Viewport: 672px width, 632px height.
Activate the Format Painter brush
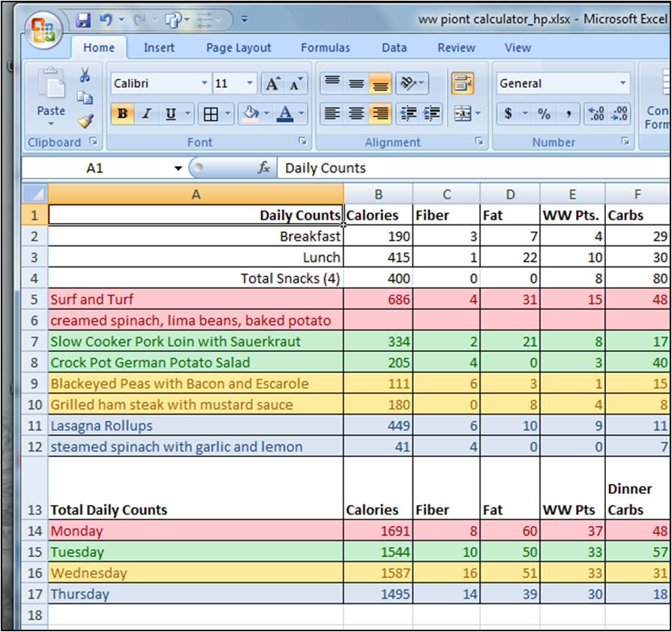[x=85, y=121]
